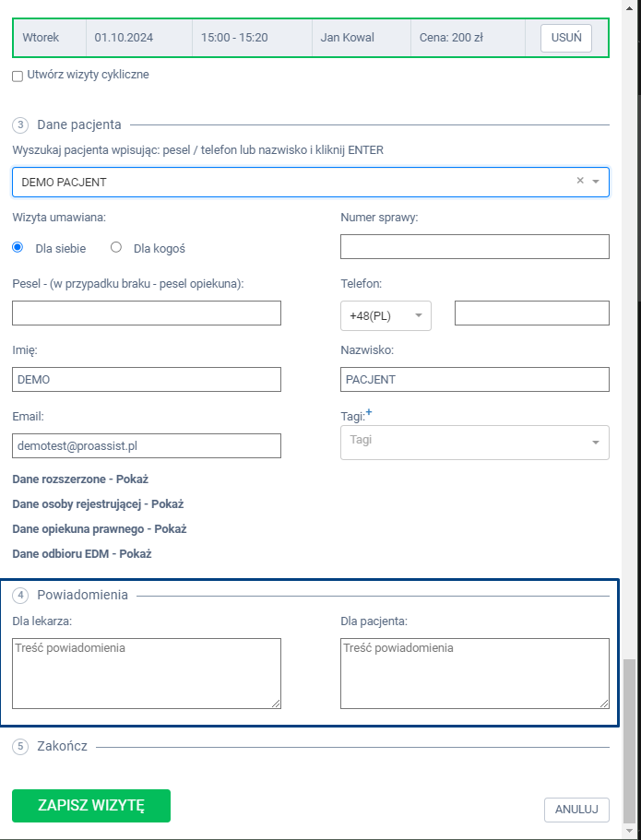Expand the Tagi dropdown
Image resolution: width=641 pixels, height=840 pixels.
click(595, 443)
